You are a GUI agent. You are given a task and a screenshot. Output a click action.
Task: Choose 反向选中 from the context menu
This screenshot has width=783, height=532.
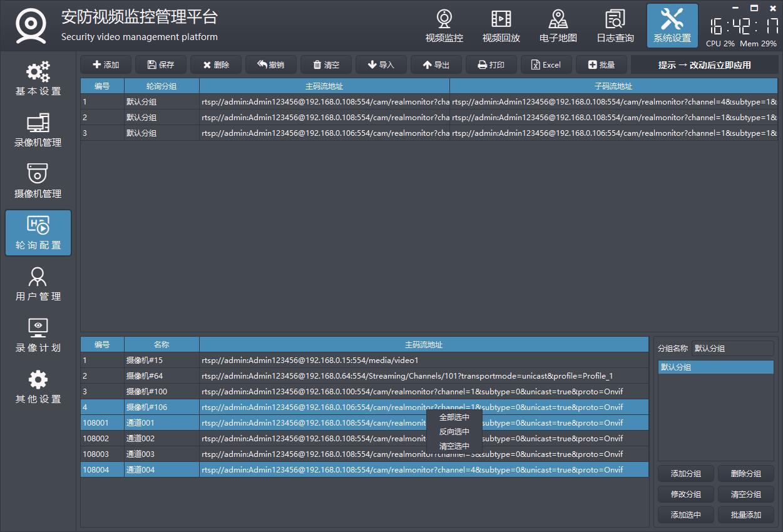click(454, 431)
